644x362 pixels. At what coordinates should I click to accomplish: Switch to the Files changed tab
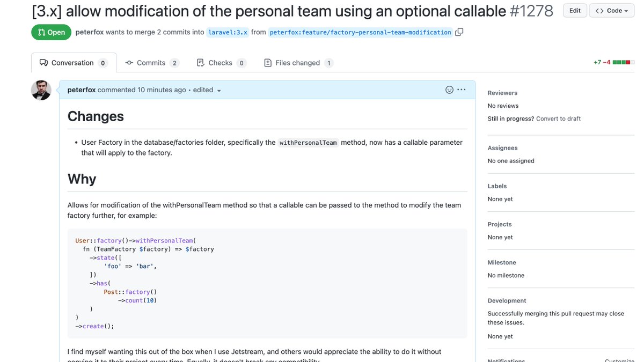[298, 63]
